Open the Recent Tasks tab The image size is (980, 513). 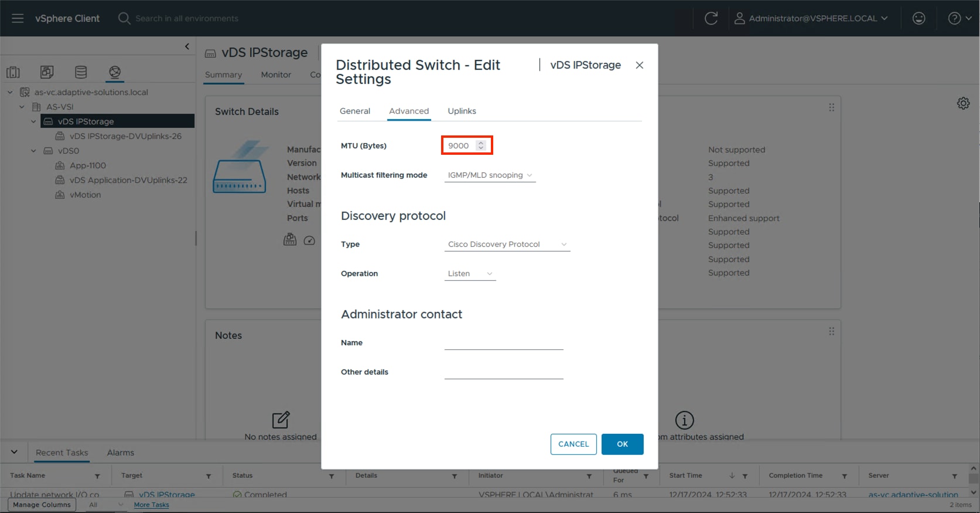click(x=62, y=453)
